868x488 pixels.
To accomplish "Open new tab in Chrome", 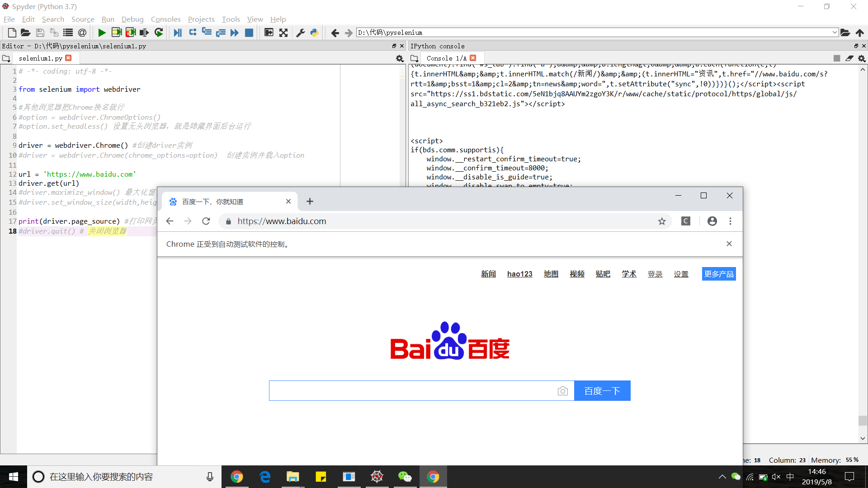I will (310, 202).
